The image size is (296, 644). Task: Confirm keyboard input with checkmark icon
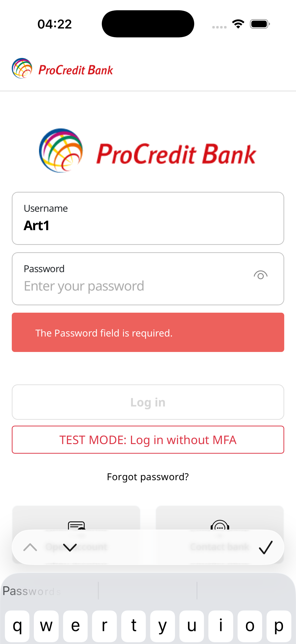pos(265,547)
